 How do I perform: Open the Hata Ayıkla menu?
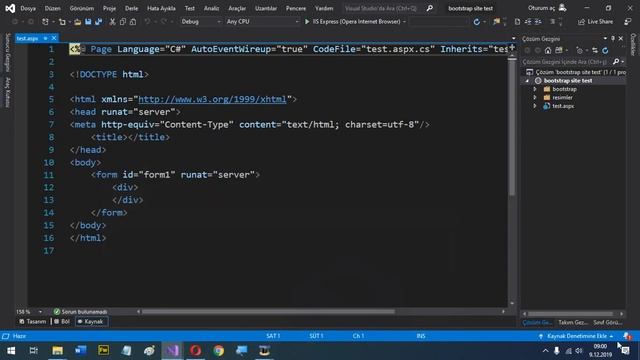[x=161, y=8]
